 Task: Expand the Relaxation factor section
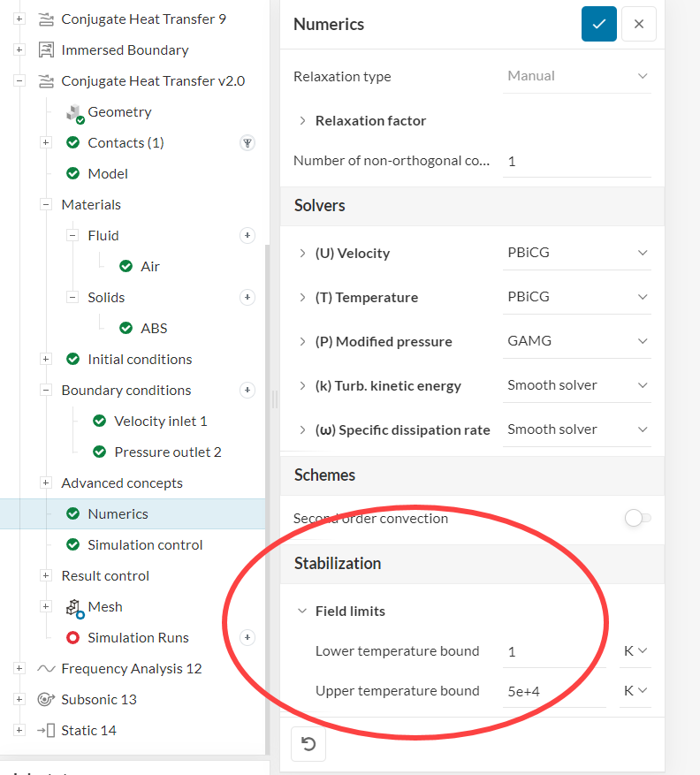(302, 120)
